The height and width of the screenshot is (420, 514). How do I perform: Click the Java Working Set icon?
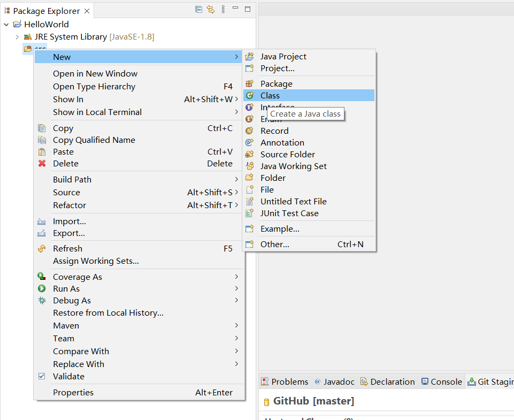click(250, 166)
